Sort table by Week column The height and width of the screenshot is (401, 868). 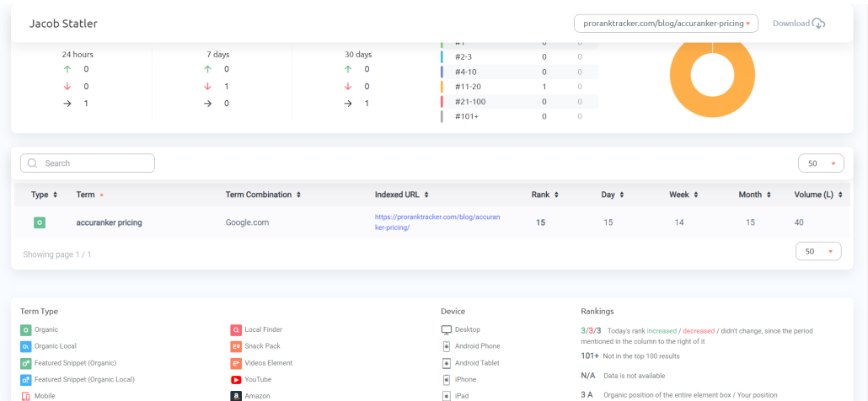(683, 195)
